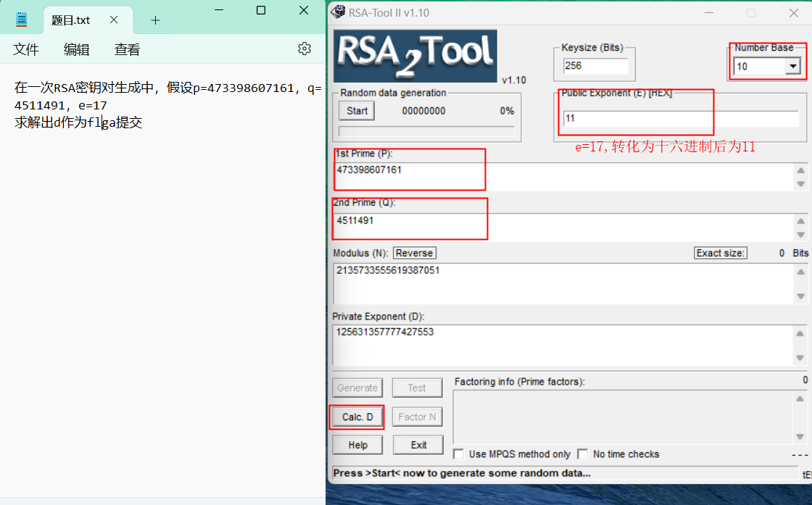Click down arrow of Modulus field
The image size is (812, 505).
point(800,296)
